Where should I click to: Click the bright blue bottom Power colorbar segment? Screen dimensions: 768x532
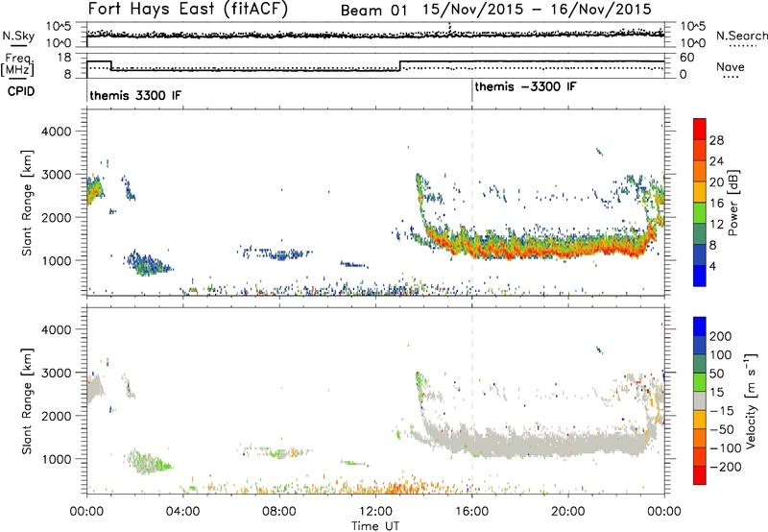click(x=700, y=276)
